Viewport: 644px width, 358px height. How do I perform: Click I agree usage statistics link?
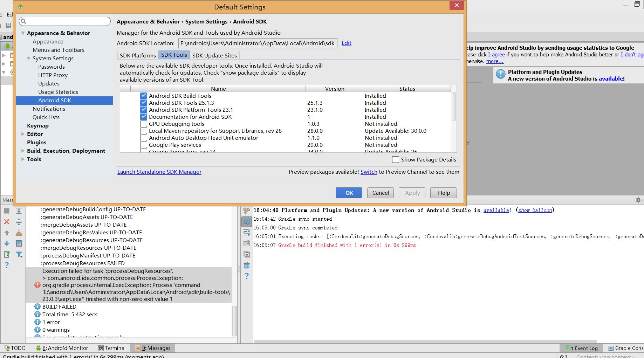click(x=496, y=54)
